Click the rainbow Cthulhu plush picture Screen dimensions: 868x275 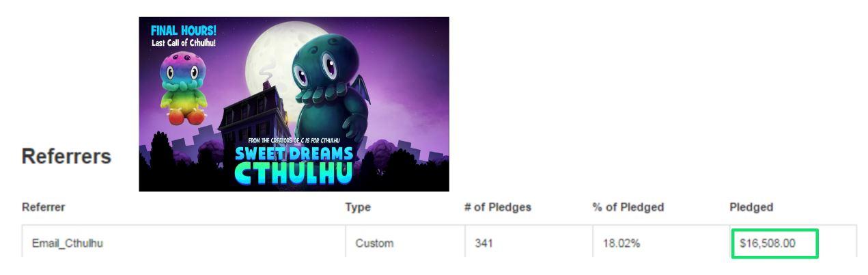[x=183, y=89]
